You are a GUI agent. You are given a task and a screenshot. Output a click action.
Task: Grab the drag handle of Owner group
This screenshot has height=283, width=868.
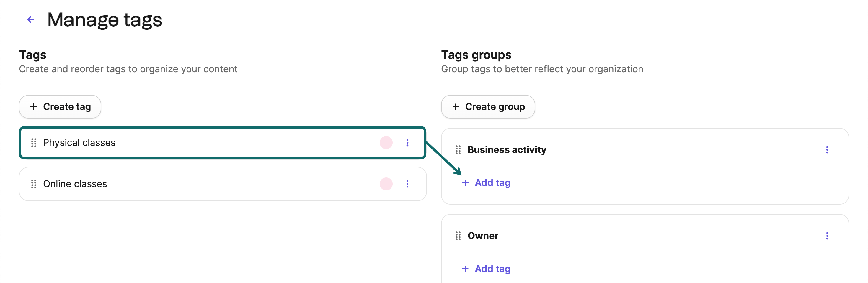[458, 236]
